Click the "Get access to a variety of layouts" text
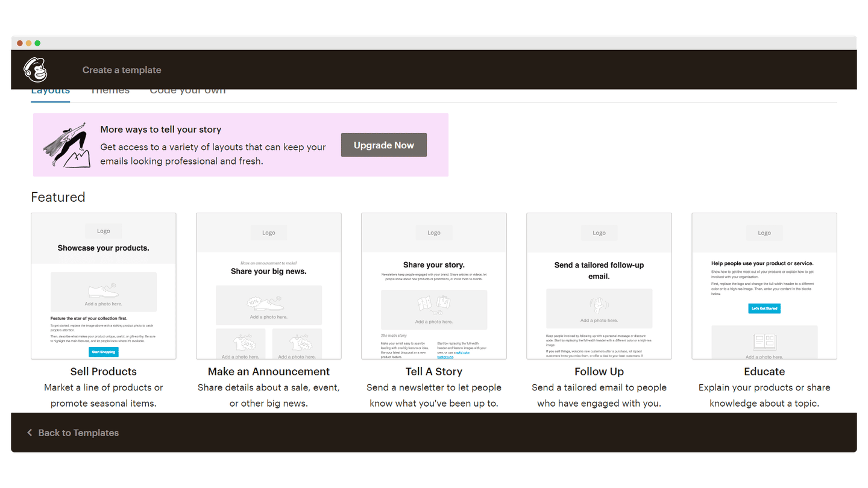Viewport: 868px width, 488px height. click(x=213, y=154)
